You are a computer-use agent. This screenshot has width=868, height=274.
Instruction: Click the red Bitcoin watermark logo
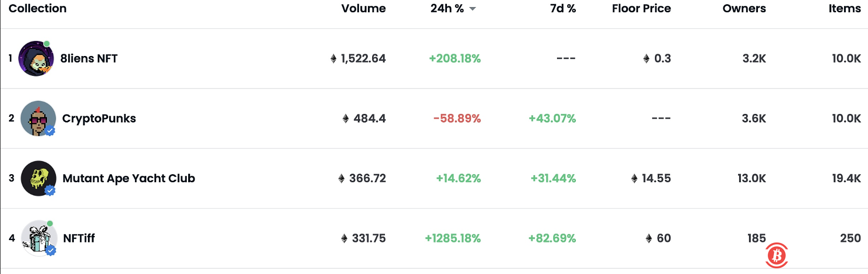777,255
